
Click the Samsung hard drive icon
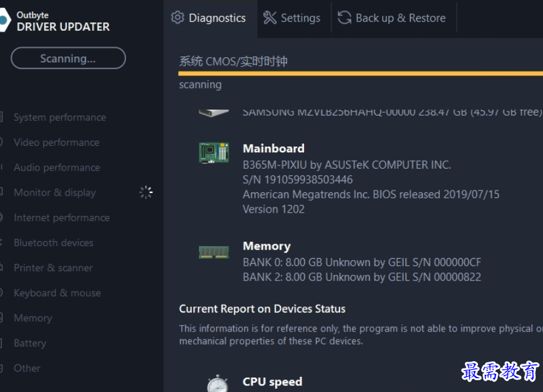[213, 113]
